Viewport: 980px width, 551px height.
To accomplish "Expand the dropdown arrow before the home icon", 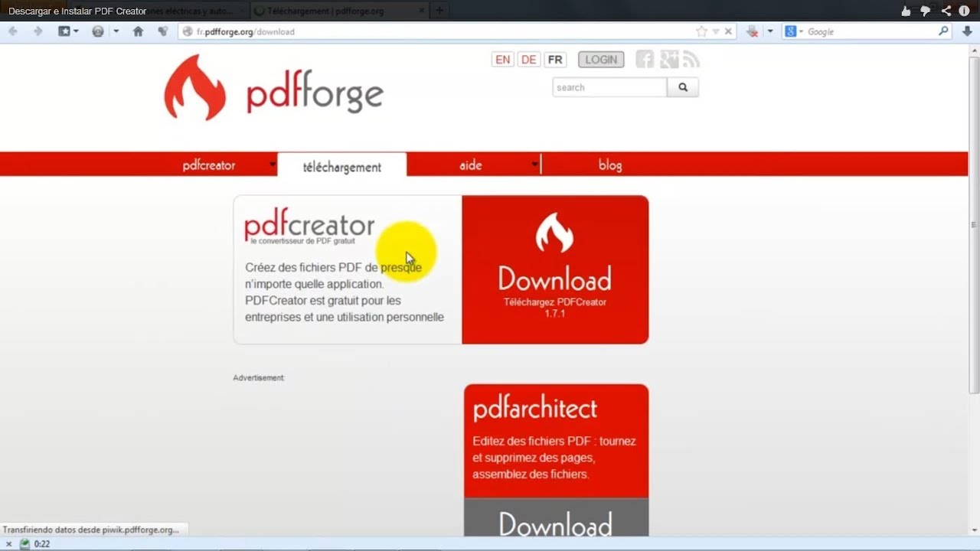I will pos(116,31).
